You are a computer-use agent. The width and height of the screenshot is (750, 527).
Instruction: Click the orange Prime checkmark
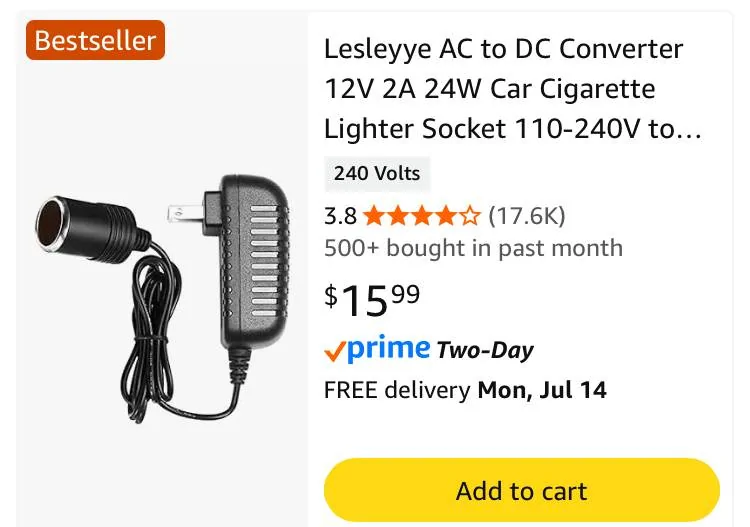335,351
